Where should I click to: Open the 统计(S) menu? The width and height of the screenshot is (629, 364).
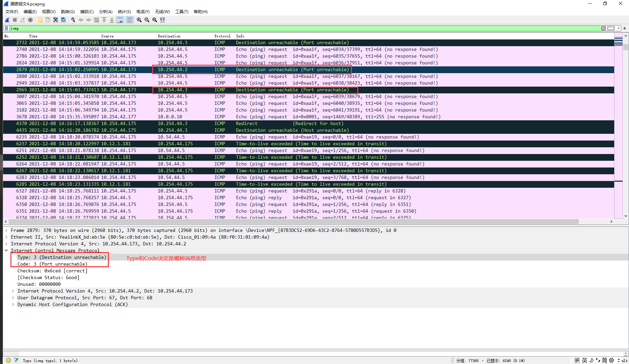124,11
